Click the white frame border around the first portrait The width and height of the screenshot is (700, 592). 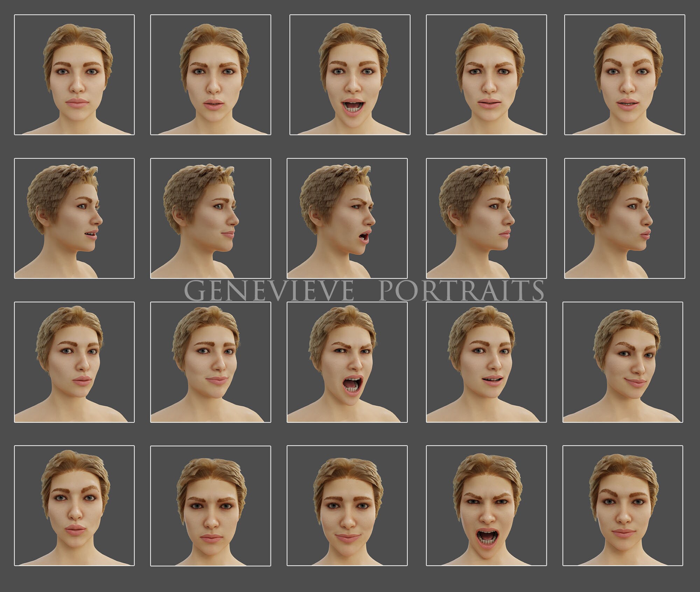pyautogui.click(x=75, y=15)
